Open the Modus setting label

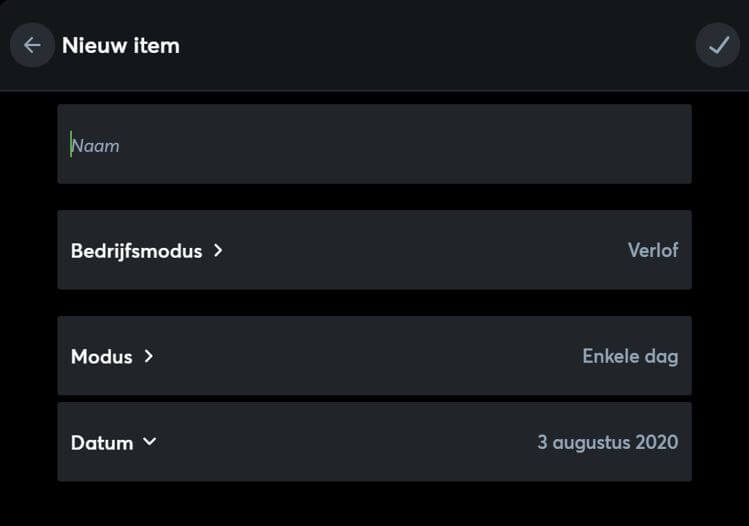pos(101,357)
